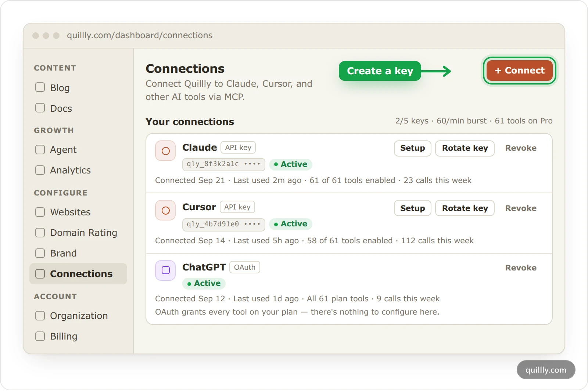
Task: Click the Cursor connection logo icon
Action: [165, 210]
